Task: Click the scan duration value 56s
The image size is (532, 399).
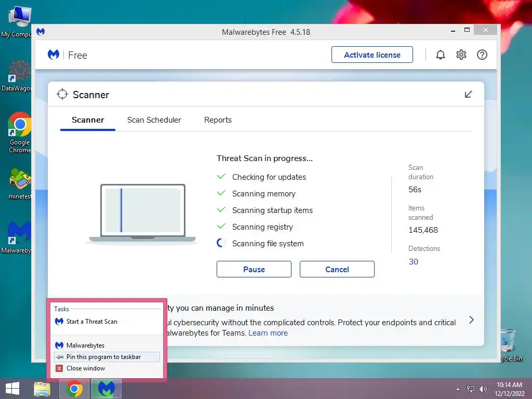Action: 415,190
